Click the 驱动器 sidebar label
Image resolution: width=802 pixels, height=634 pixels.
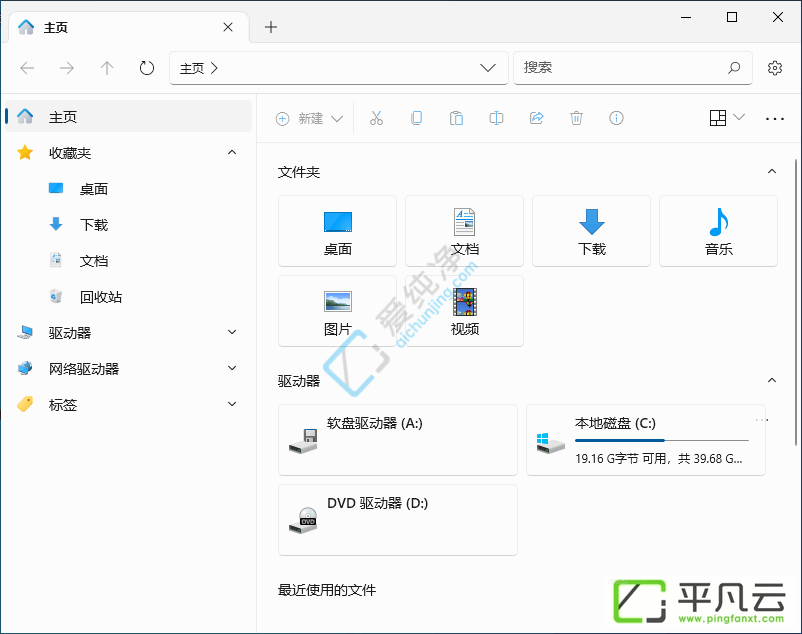[x=70, y=333]
